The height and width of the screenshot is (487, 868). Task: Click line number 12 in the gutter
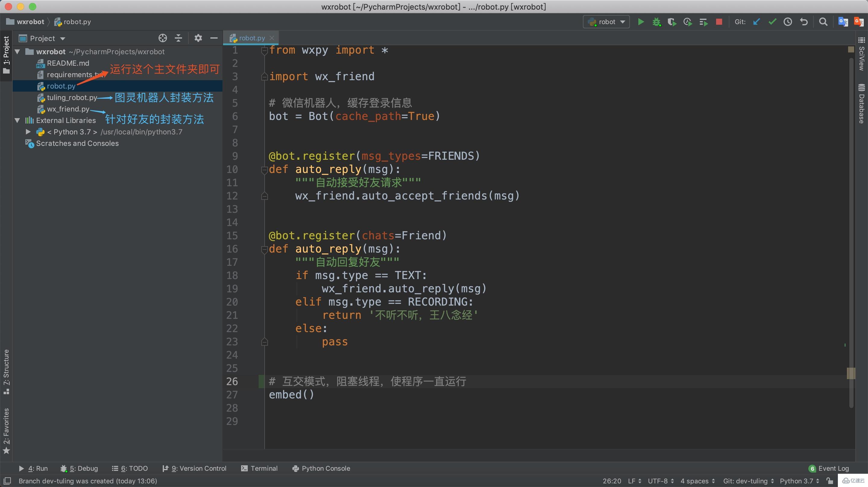pyautogui.click(x=232, y=196)
